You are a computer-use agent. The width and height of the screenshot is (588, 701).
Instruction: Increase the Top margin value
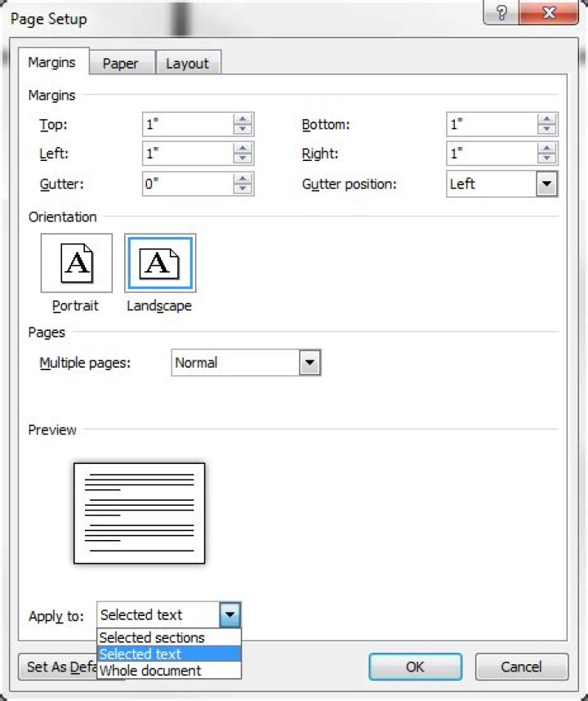point(243,119)
